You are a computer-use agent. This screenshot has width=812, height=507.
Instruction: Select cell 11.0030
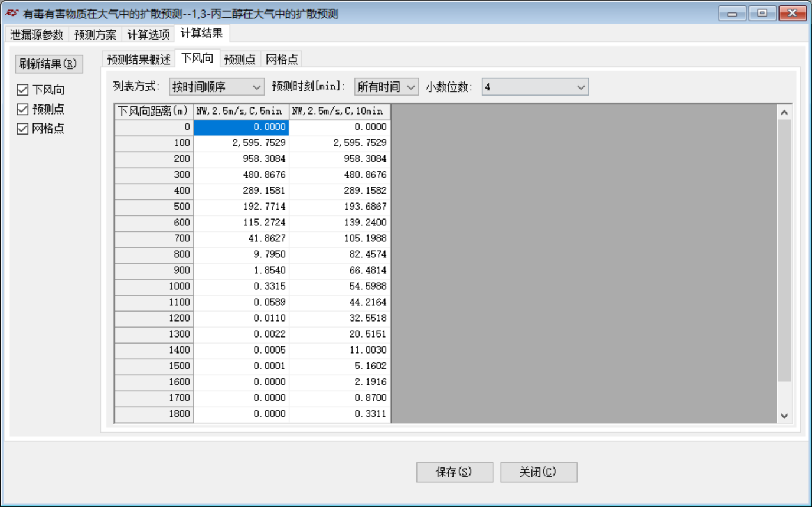[x=340, y=350]
